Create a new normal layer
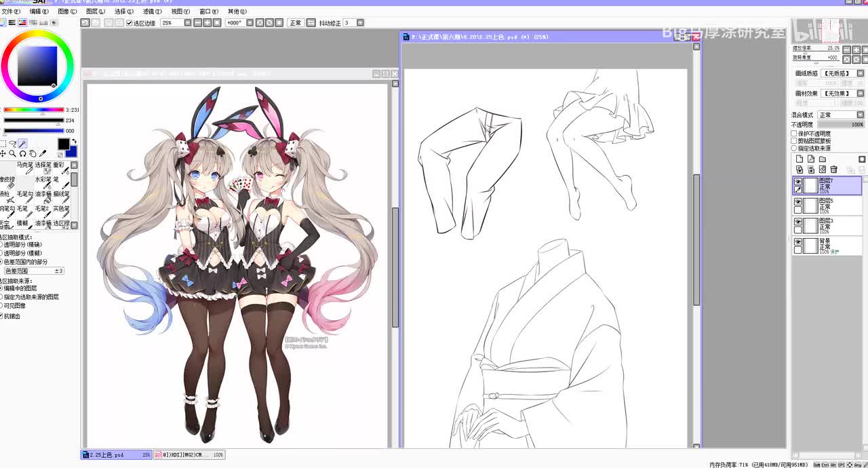868x468 pixels. (x=800, y=159)
